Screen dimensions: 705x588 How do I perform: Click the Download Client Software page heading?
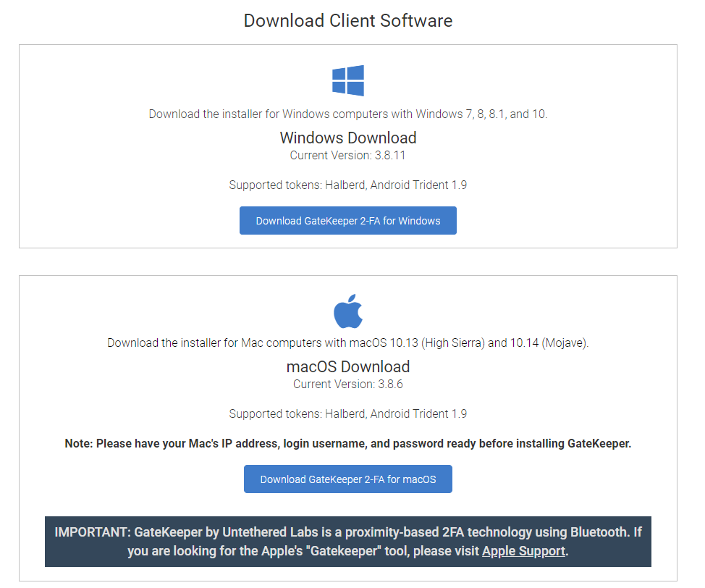point(348,20)
